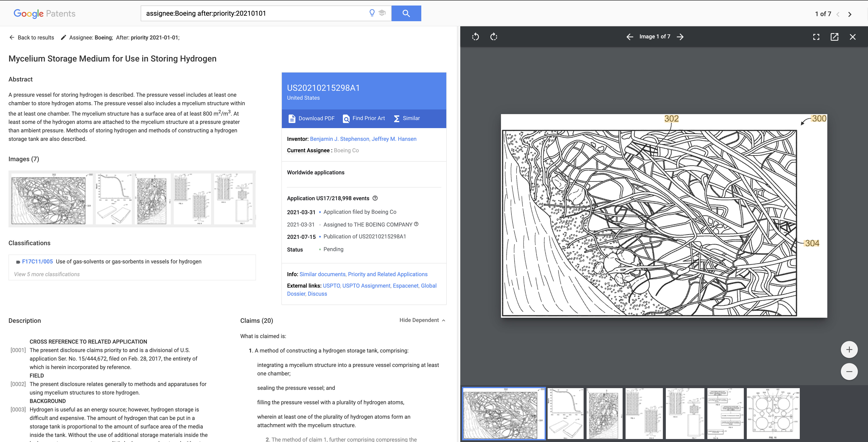Click help icon beside THE BOEING COMPANY
Viewport: 868px width, 442px height.
tap(416, 224)
